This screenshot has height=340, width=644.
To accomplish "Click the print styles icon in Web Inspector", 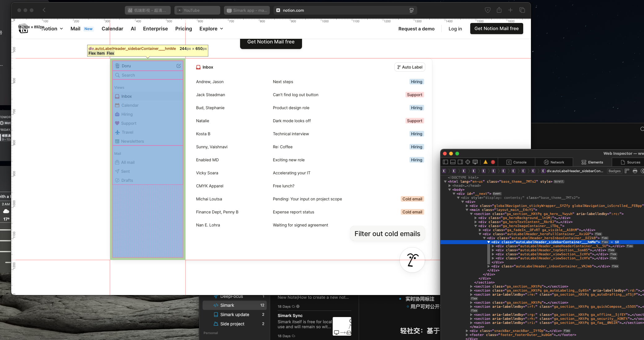I will coord(635,171).
